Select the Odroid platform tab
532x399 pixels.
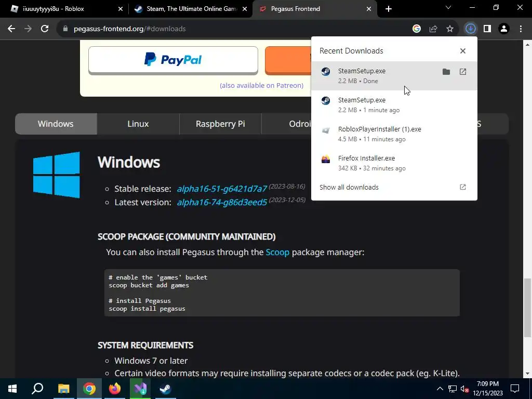point(287,124)
